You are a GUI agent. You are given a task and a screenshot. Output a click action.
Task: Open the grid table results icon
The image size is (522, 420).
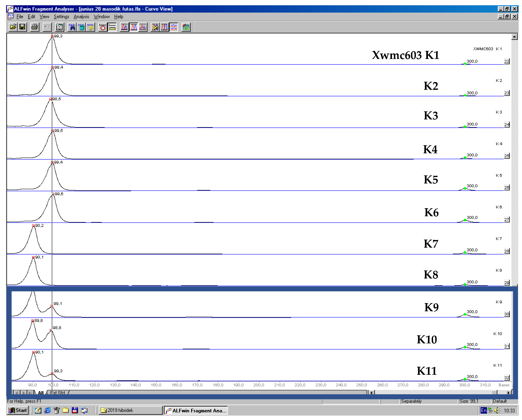coord(186,27)
